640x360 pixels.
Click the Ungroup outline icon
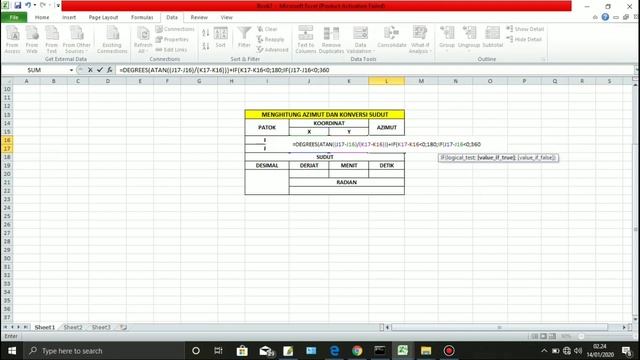(469, 38)
